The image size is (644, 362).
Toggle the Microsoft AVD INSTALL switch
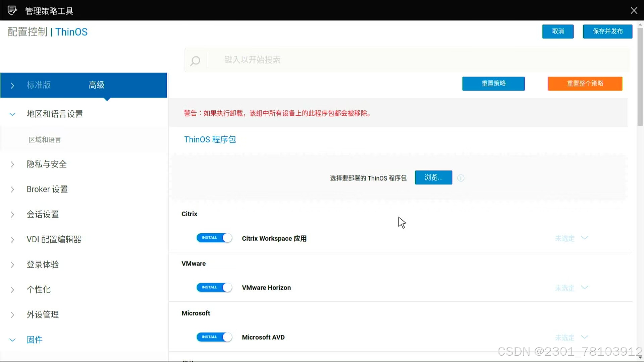point(214,337)
